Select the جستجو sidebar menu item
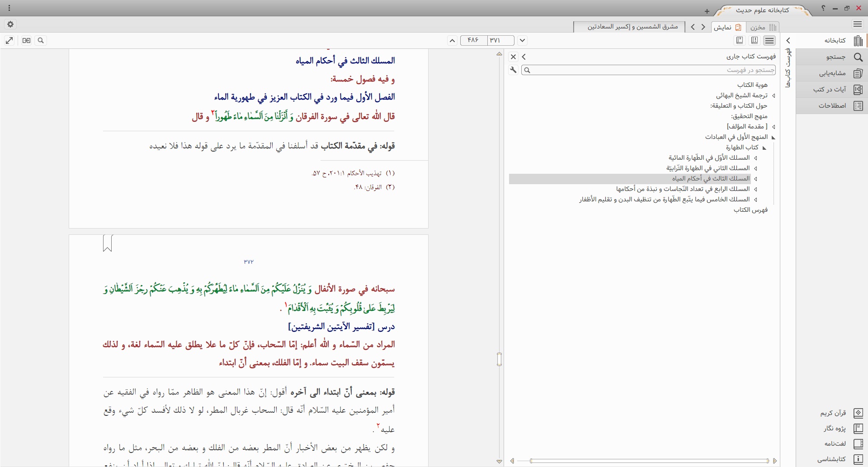This screenshot has height=467, width=868. (835, 57)
